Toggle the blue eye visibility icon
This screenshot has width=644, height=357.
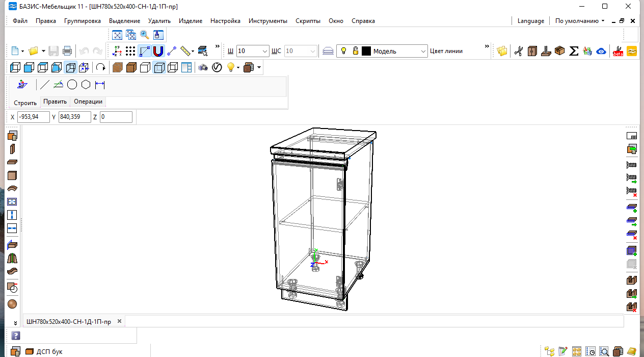[x=601, y=51]
